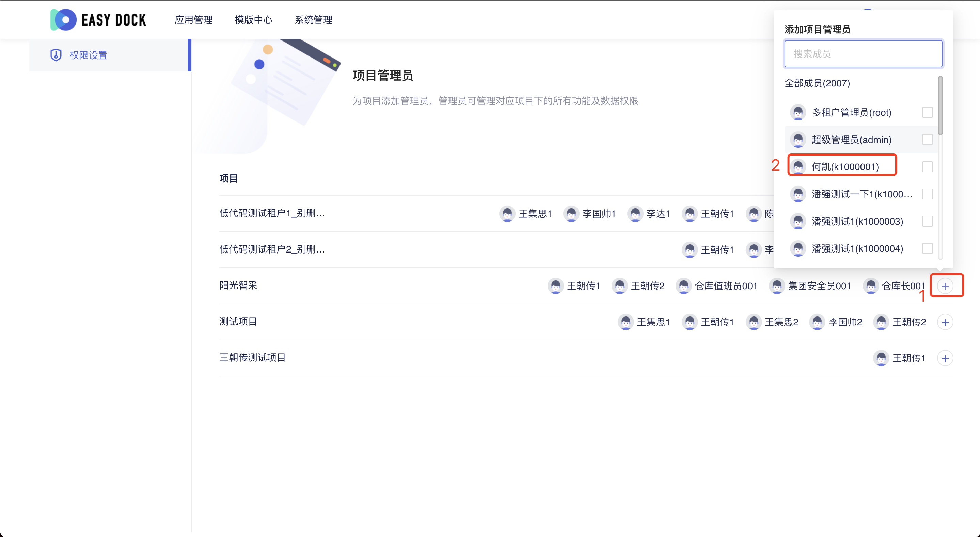The width and height of the screenshot is (980, 537).
Task: Click avatar of 多租户管理员(root)
Action: 798,113
